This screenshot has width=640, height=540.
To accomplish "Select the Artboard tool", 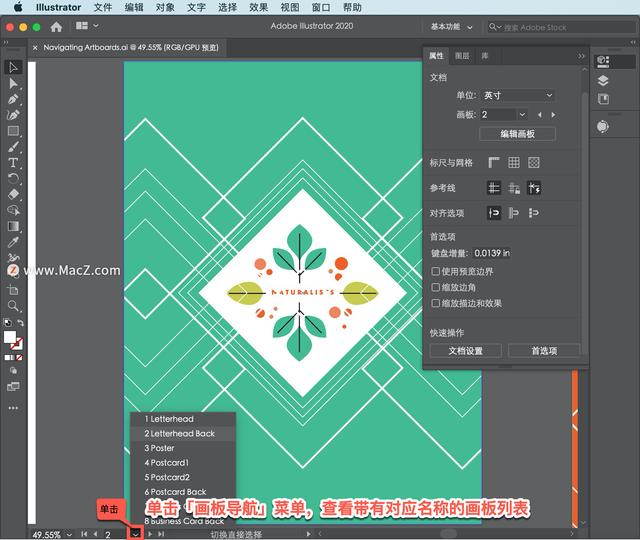I will [x=13, y=290].
